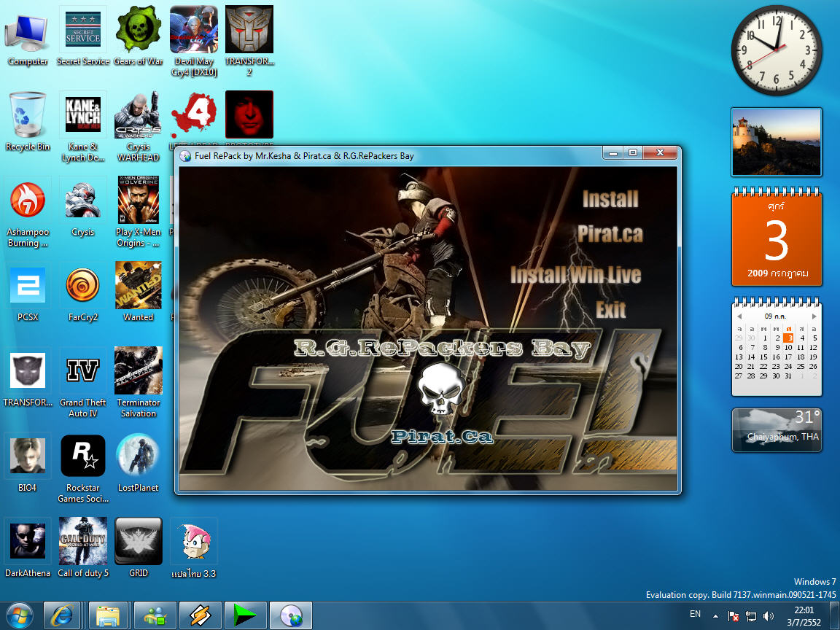Image resolution: width=840 pixels, height=630 pixels.
Task: Select the DarkAthena icon
Action: coord(27,541)
